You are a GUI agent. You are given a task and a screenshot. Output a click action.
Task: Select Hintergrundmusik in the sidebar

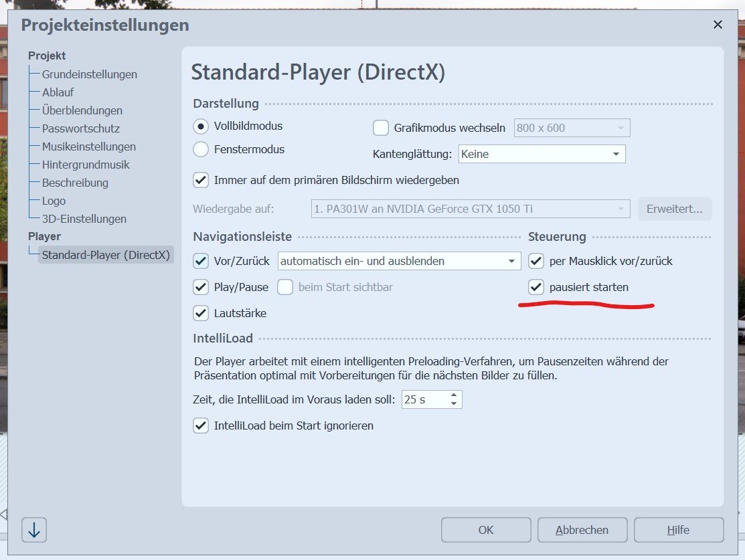pos(86,165)
